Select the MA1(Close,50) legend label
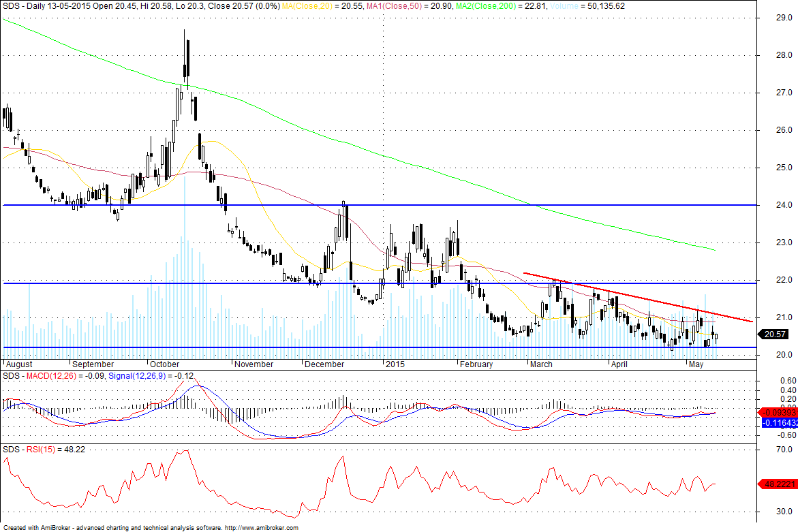 point(393,6)
